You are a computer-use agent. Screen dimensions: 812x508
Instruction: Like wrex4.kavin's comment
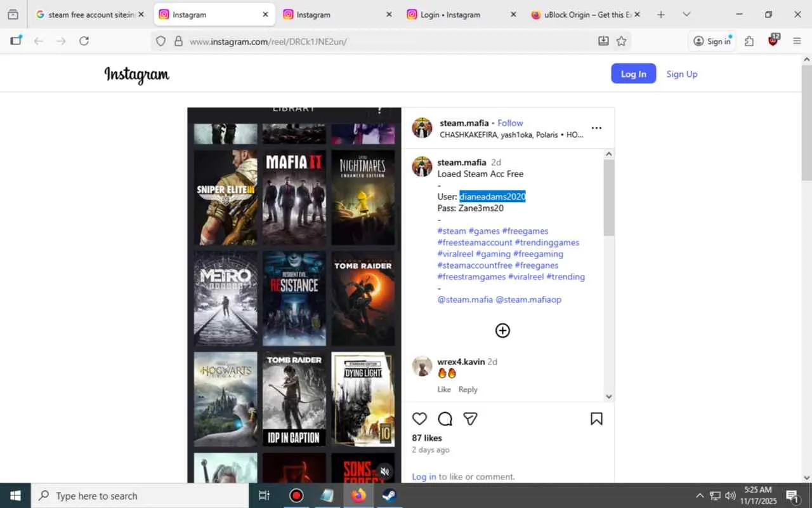444,389
